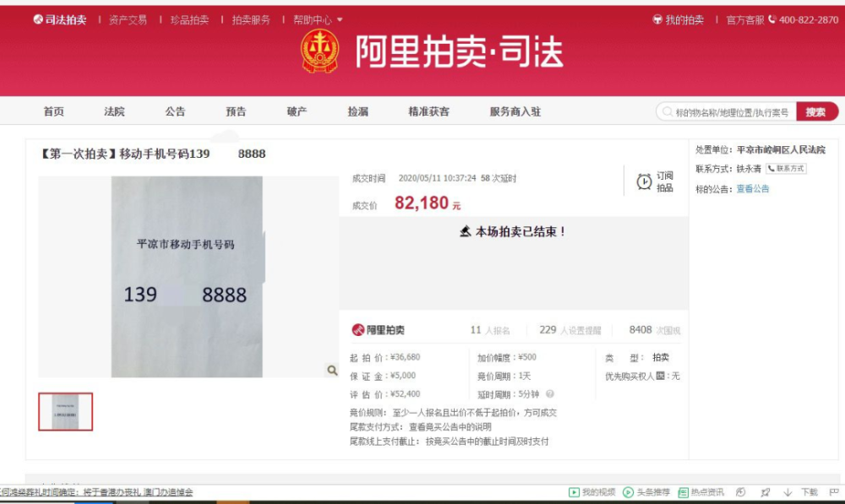Viewport: 845px width, 504px height.
Task: Open 头条推荐 in bottom status bar
Action: pos(646,492)
